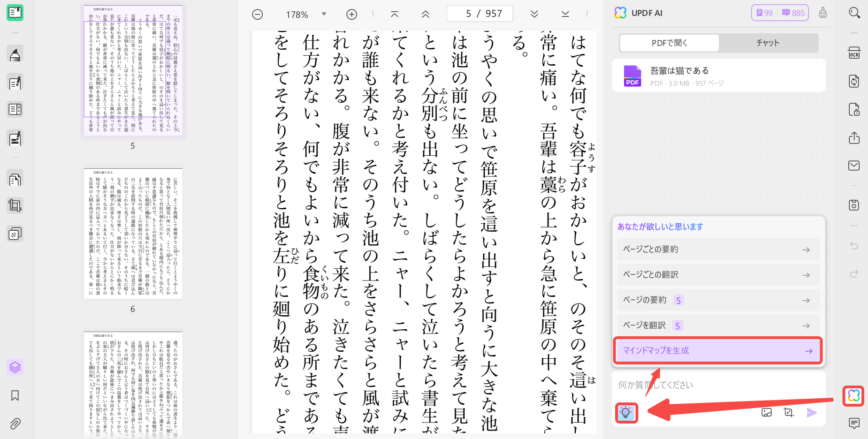
Task: Click the Undo arrow in right sidebar
Action: coord(854,246)
